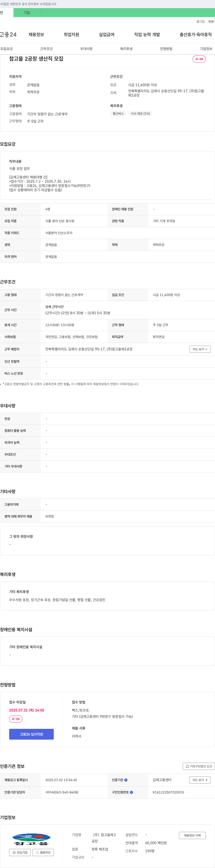Viewport: 215px width, 868px height.
Task: Click 4명 recruitment count
Action: tap(48, 209)
